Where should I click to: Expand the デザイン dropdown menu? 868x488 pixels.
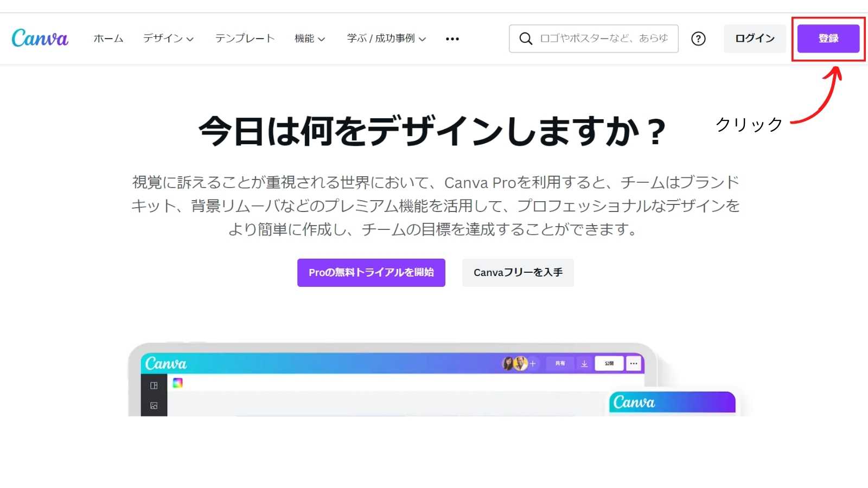coord(168,38)
